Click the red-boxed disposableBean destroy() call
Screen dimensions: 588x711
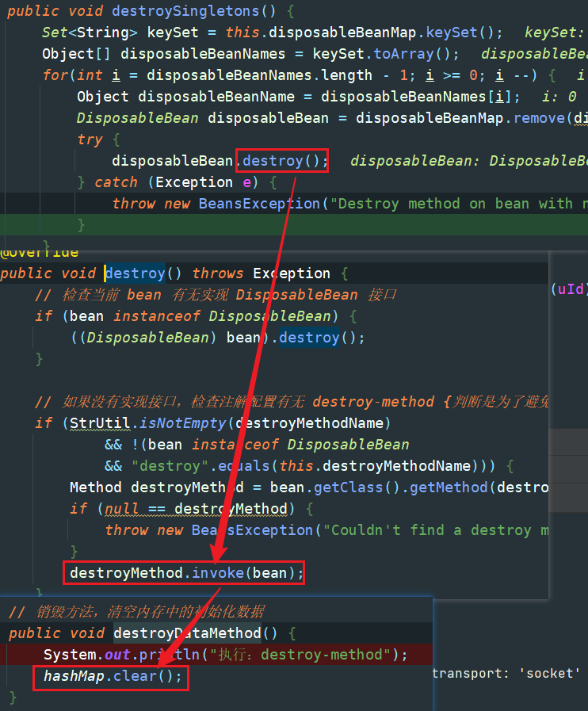tap(282, 161)
